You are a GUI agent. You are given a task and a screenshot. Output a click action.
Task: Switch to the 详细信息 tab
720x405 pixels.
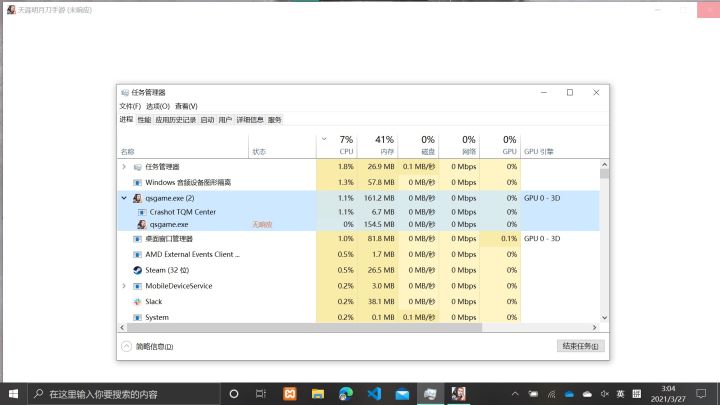click(x=250, y=120)
